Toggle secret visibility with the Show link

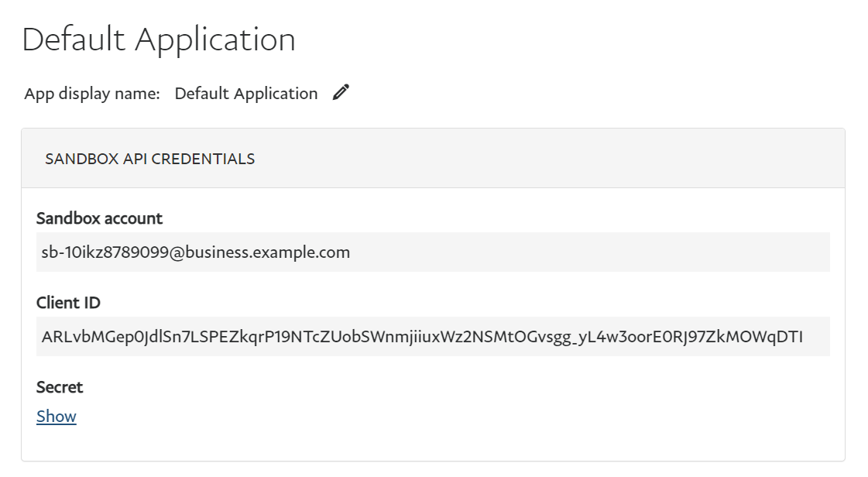pyautogui.click(x=56, y=416)
